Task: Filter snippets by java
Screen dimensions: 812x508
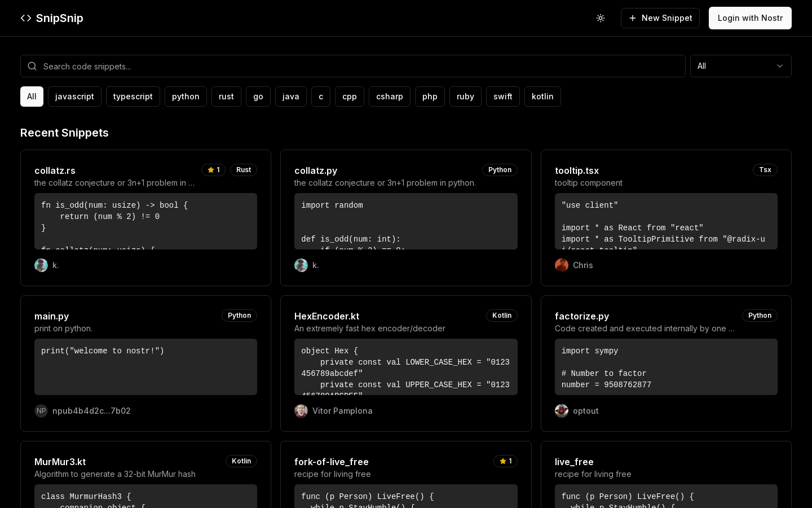Action: coord(291,97)
